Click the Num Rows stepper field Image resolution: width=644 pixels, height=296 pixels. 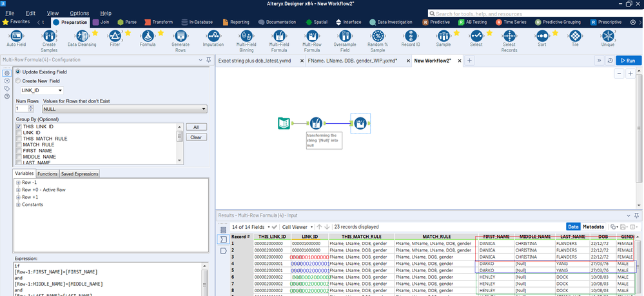pyautogui.click(x=21, y=109)
